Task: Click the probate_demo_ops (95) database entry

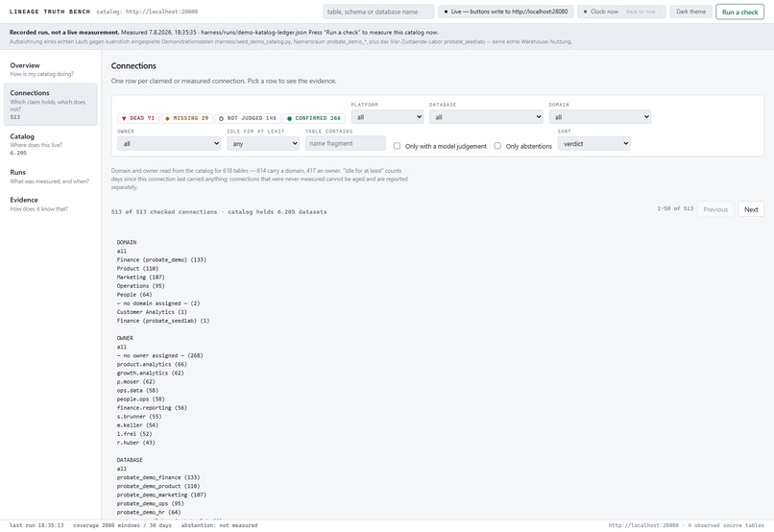Action: [x=150, y=503]
